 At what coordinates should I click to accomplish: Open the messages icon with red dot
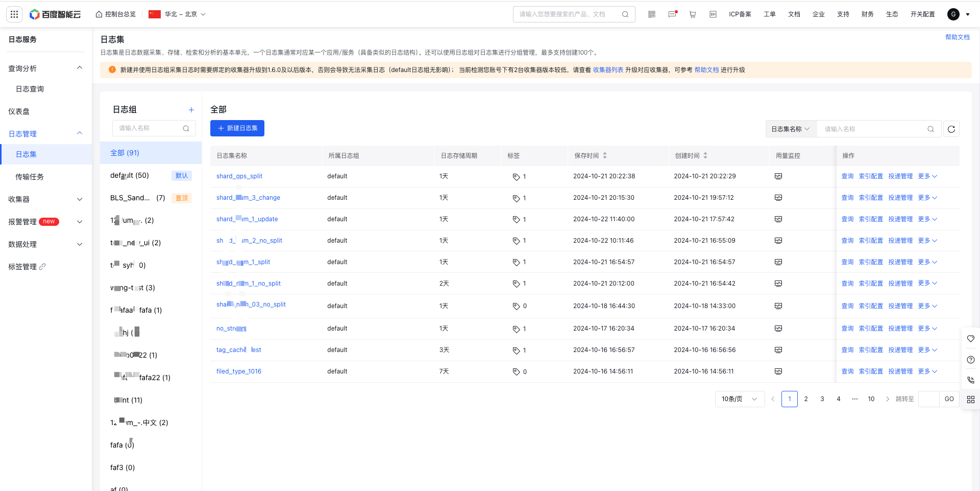coord(673,14)
